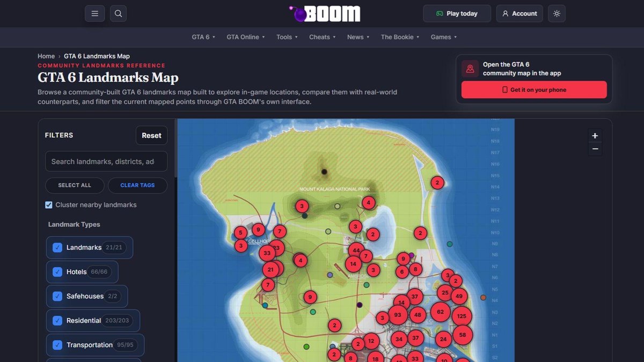644x362 pixels.
Task: Open the cluster marker labeled 24
Action: [x=443, y=339]
